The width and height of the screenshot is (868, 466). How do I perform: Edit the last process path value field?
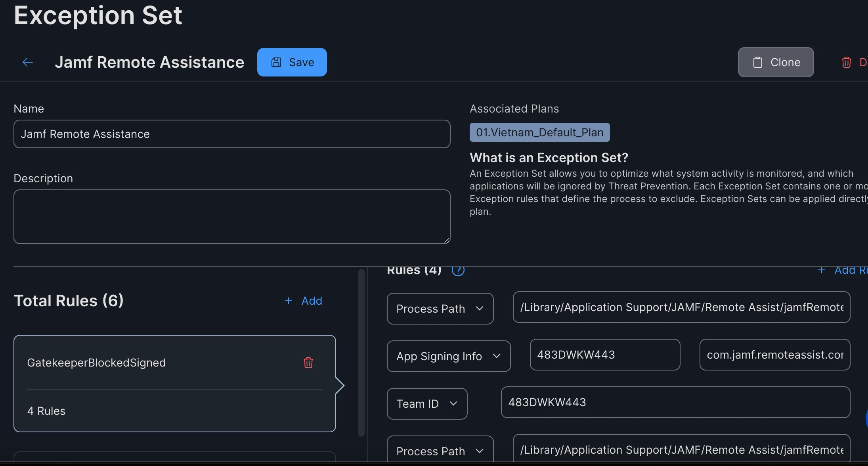681,449
